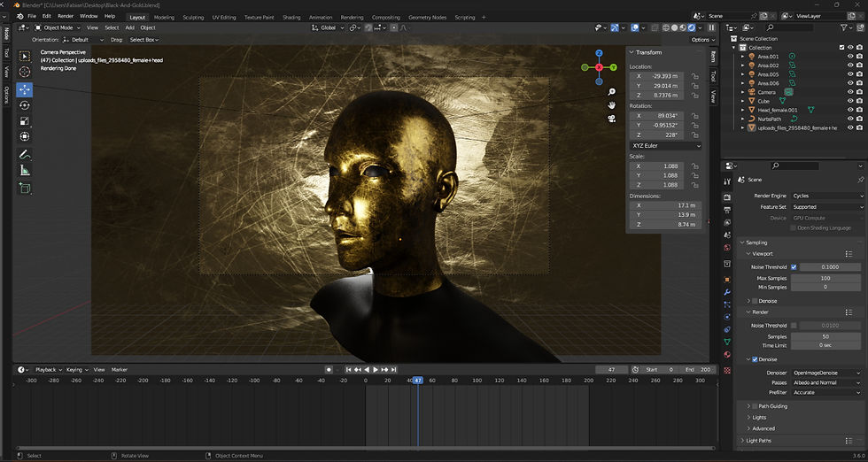868x462 pixels.
Task: Switch to rendered viewport shading
Action: coord(691,27)
